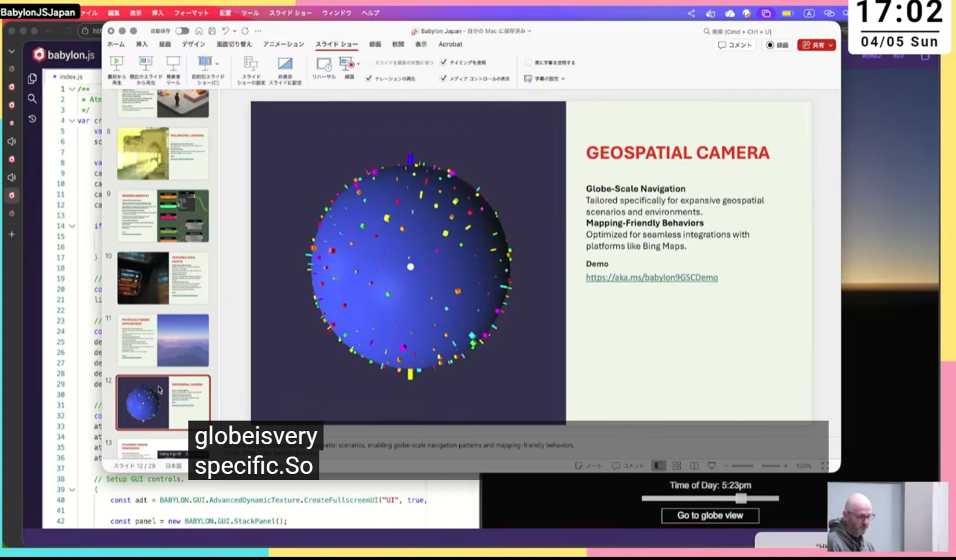
Task: Click the Time of Day slider handle
Action: click(x=741, y=498)
